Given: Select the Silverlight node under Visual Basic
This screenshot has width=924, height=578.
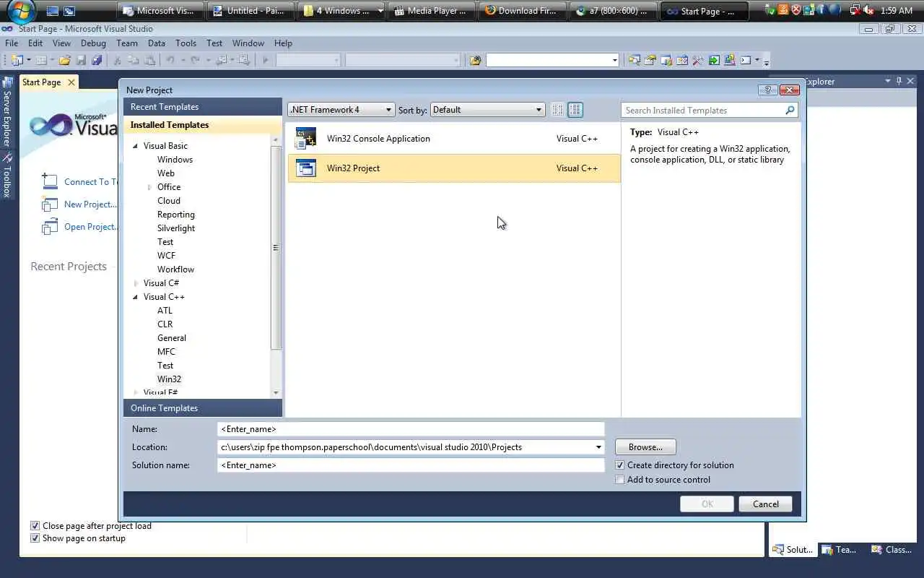Looking at the screenshot, I should click(176, 228).
